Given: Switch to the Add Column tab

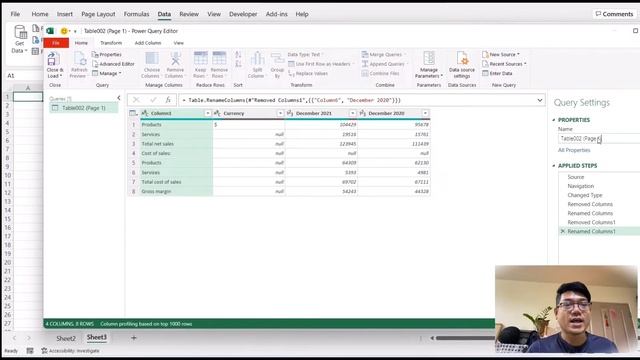Looking at the screenshot, I should tap(148, 43).
